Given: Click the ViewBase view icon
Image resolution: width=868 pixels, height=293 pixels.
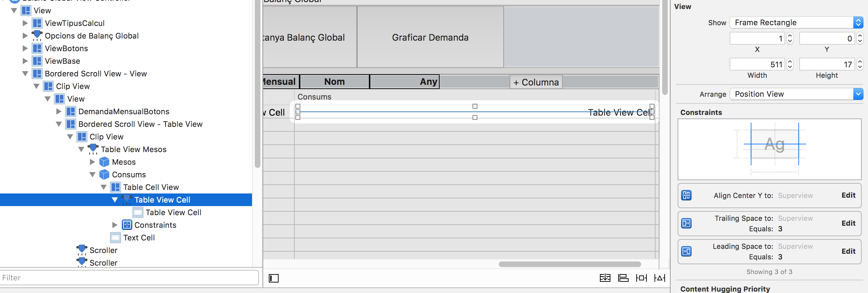Looking at the screenshot, I should [x=37, y=61].
